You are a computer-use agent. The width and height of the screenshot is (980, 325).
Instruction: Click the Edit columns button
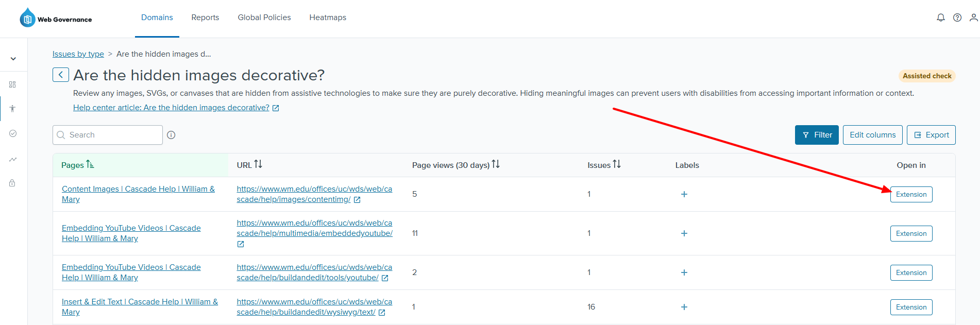pyautogui.click(x=873, y=135)
